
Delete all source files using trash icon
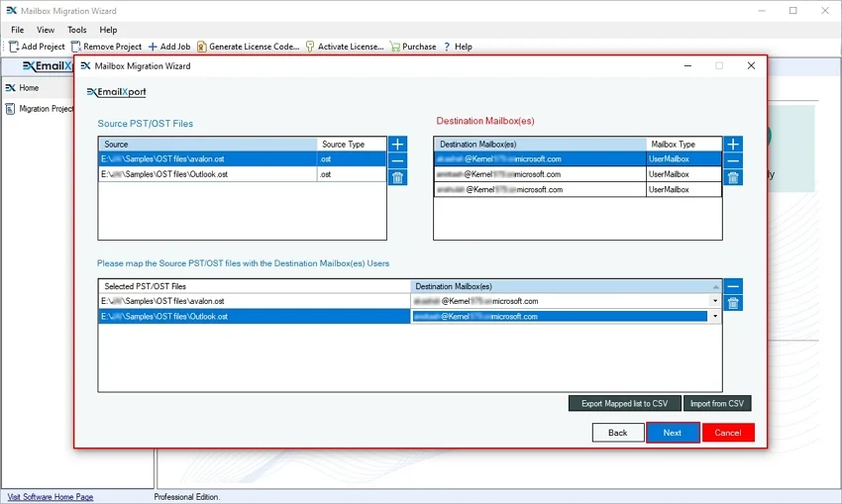point(397,177)
